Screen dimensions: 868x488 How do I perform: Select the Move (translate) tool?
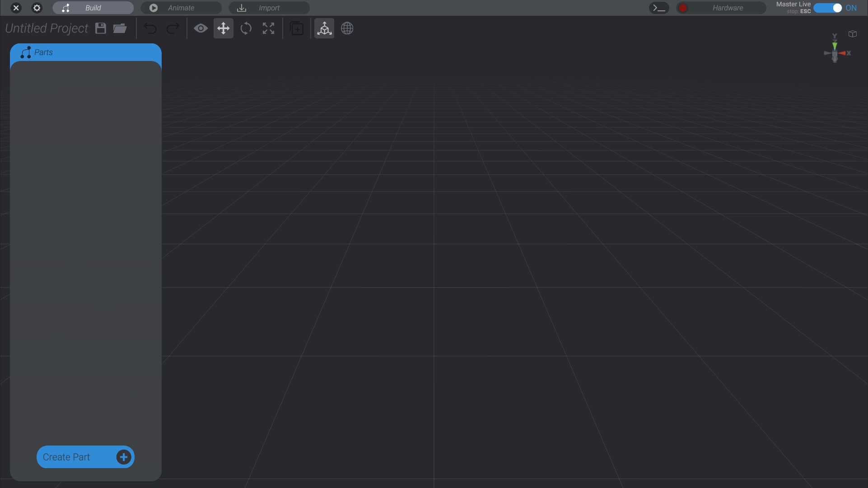(223, 28)
